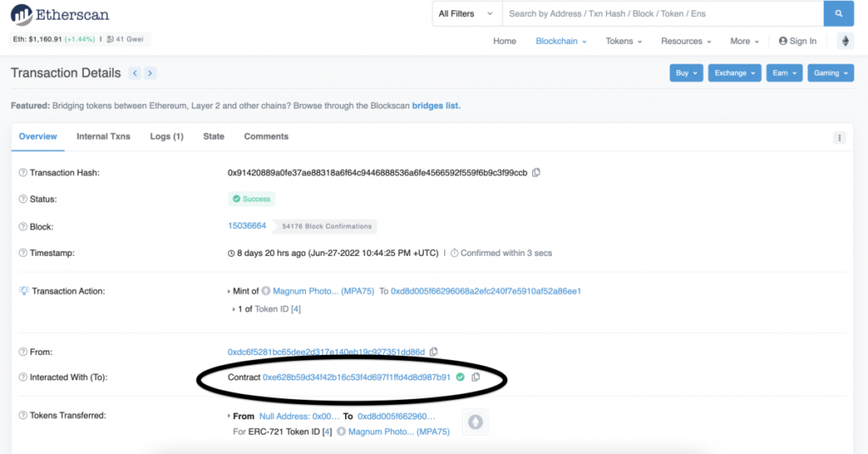Copy the contract address to clipboard
The width and height of the screenshot is (868, 454).
476,377
